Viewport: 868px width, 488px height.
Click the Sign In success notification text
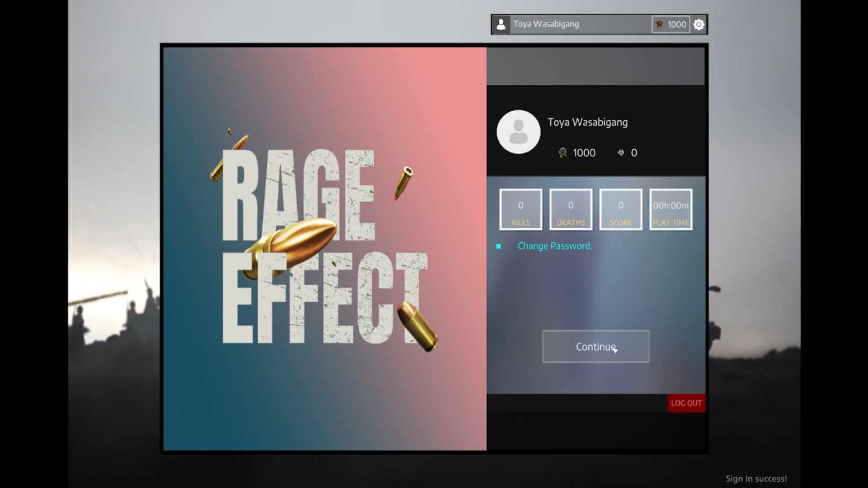(x=756, y=478)
